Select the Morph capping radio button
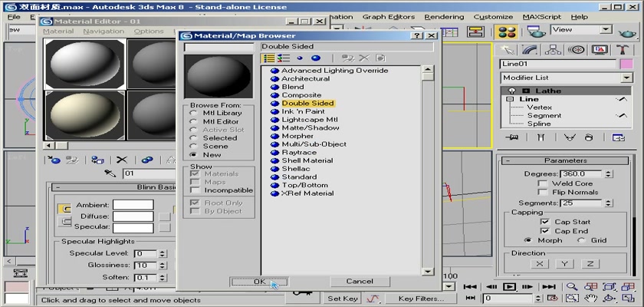Viewport: 644px width, 307px height. point(527,240)
